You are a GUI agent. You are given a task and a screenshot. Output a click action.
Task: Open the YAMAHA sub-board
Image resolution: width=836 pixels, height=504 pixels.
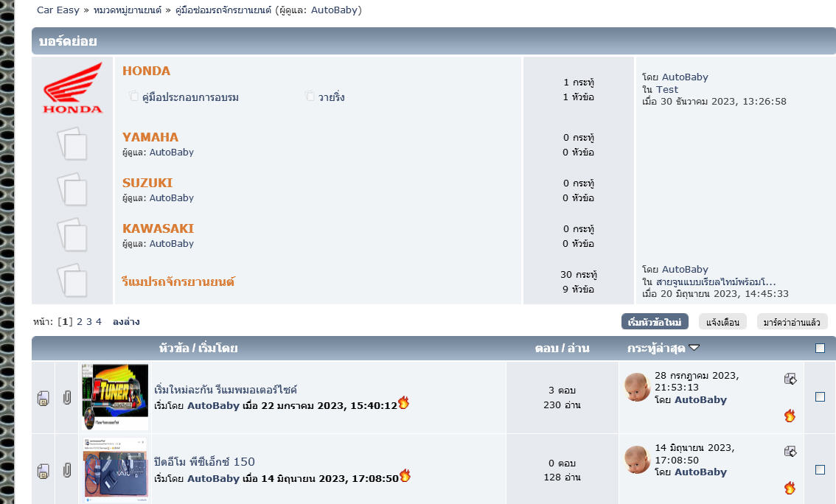(x=150, y=137)
